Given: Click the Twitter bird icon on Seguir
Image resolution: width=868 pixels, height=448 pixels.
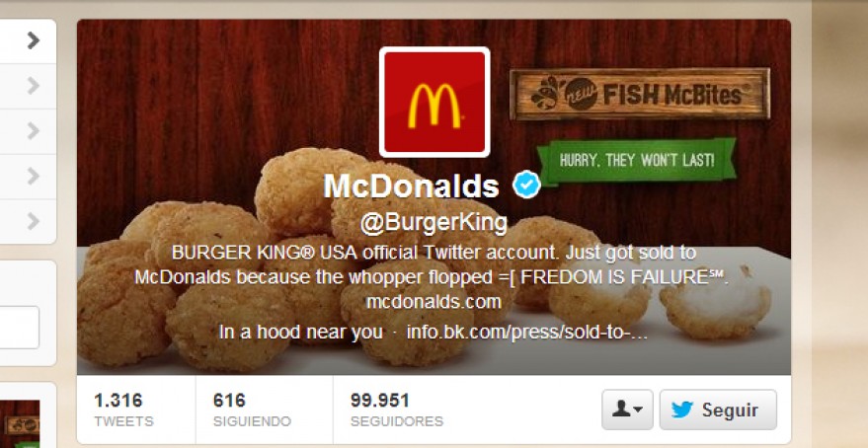Looking at the screenshot, I should 682,410.
